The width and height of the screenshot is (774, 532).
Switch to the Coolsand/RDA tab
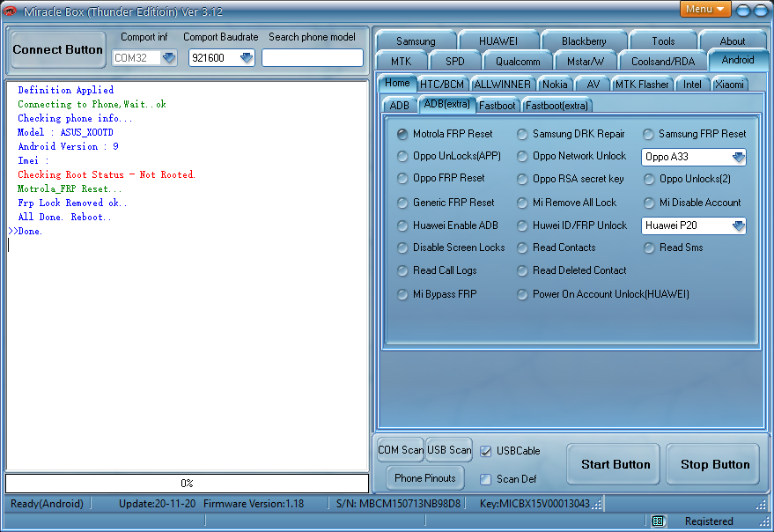(x=663, y=62)
